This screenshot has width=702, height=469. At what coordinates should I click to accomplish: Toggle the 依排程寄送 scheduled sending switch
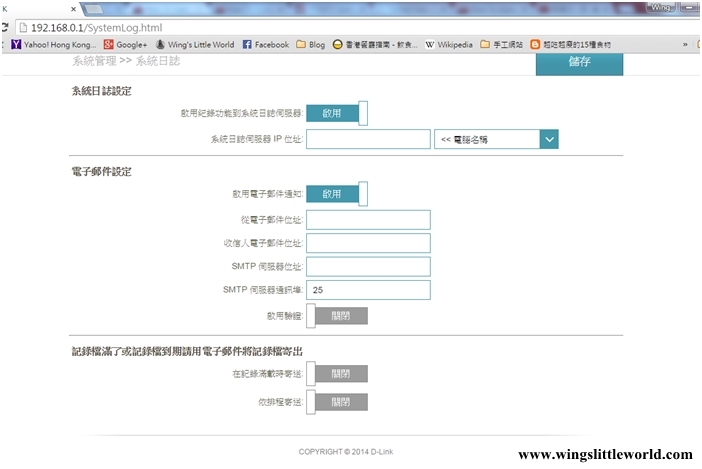coord(336,402)
